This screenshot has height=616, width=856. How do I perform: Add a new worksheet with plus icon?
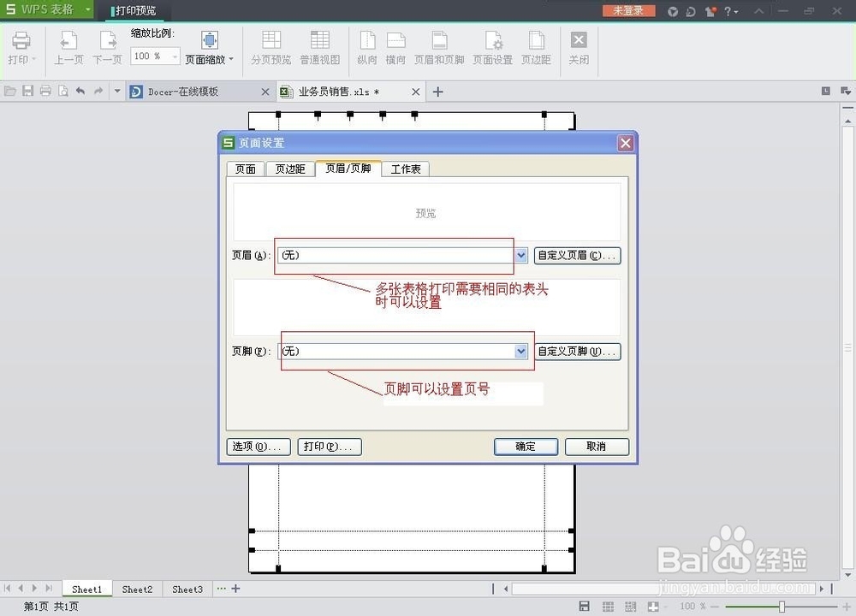point(236,589)
